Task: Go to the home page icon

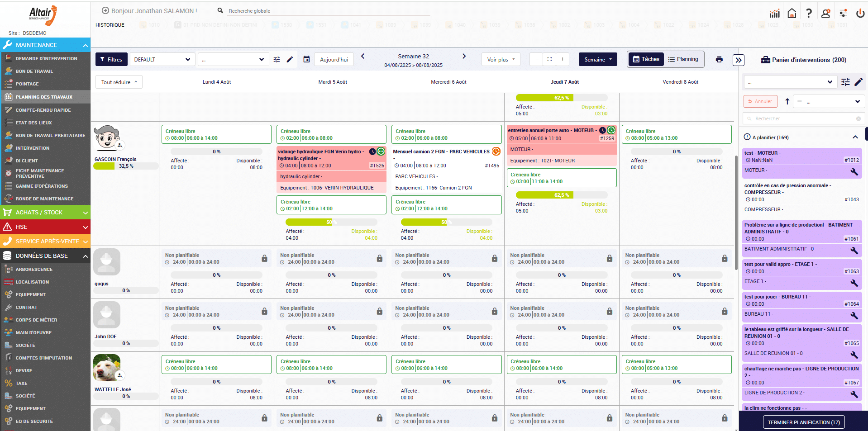Action: [792, 13]
